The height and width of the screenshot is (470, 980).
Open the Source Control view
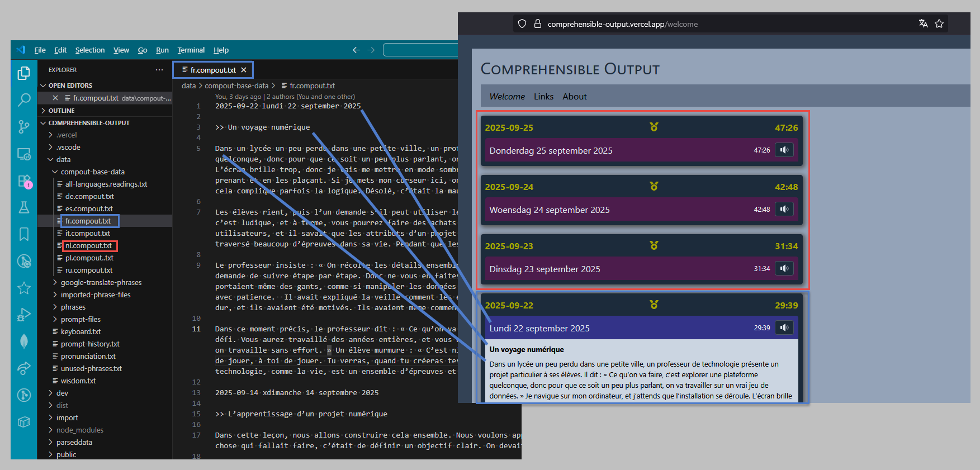(x=23, y=127)
